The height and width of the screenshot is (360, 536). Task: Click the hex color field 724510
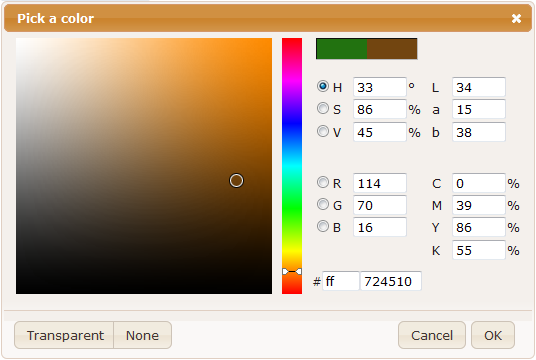391,281
